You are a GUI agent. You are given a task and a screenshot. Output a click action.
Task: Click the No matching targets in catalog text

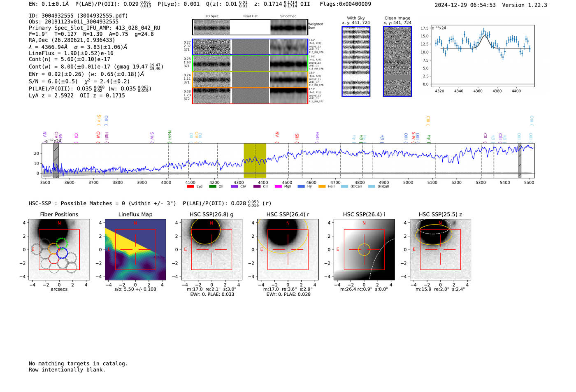point(78,364)
